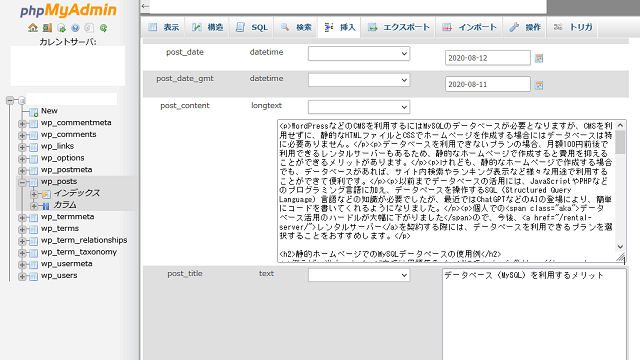Click the post_content scrollbar thumb
640x360 pixels.
[620, 142]
